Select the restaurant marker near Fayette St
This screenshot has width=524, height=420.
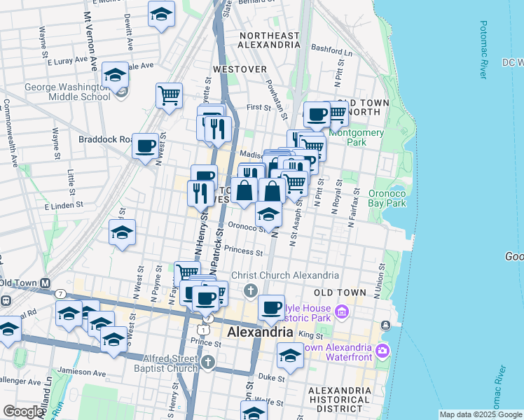(x=218, y=131)
